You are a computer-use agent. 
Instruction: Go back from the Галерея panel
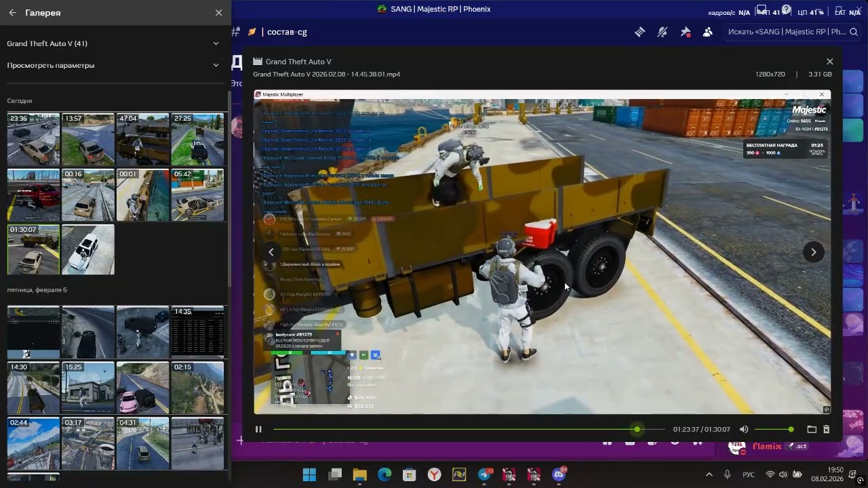point(12,13)
